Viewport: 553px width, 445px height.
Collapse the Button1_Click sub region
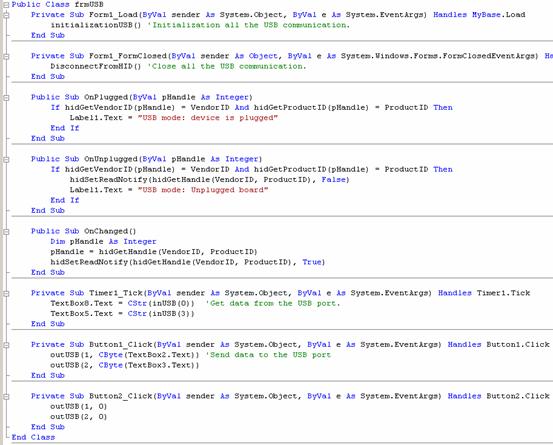[6, 345]
